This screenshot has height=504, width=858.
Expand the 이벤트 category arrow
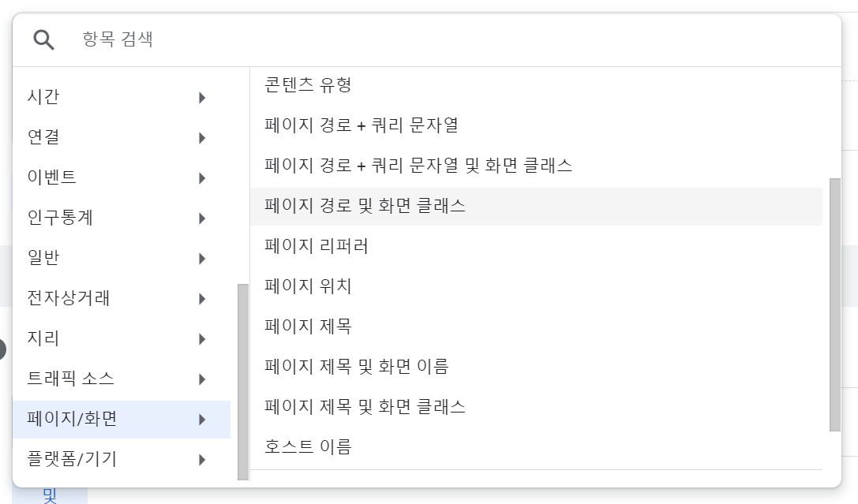point(201,177)
